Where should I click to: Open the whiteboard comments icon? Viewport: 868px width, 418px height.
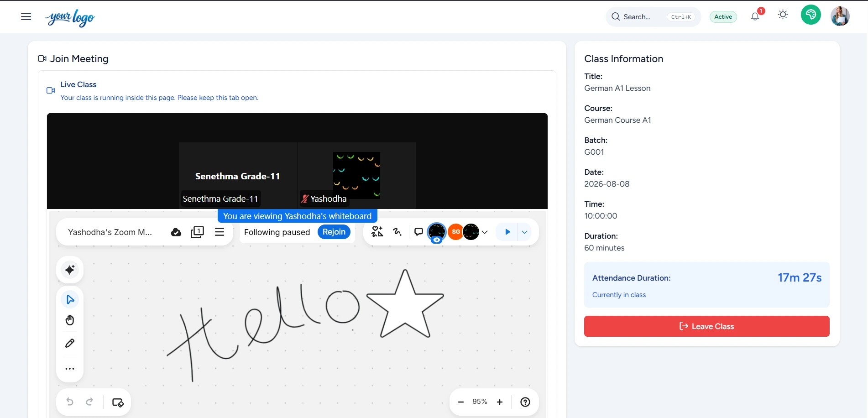pos(418,232)
